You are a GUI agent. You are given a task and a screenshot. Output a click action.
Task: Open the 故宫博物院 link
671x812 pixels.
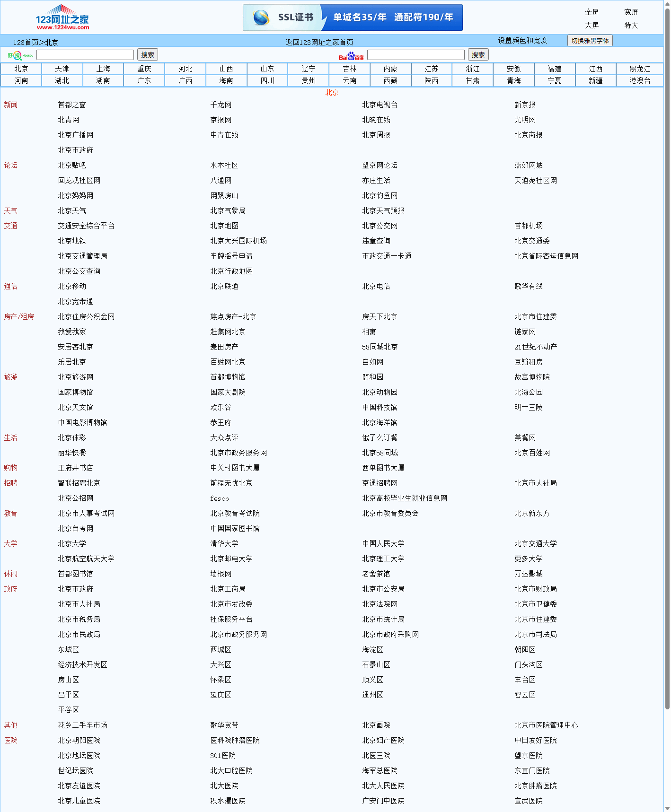coord(532,377)
